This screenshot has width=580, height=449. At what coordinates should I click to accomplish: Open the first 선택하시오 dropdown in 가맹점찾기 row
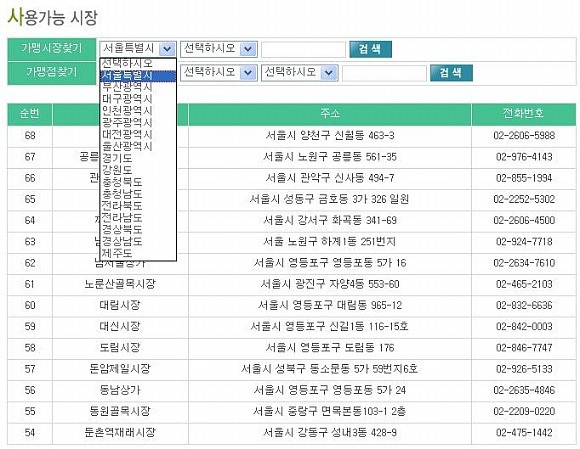[219, 72]
